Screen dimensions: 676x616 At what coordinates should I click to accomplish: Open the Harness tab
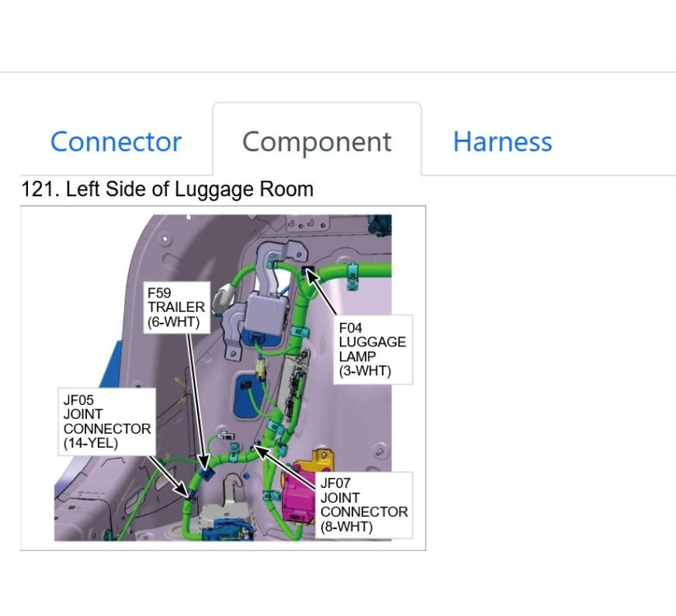coord(502,141)
